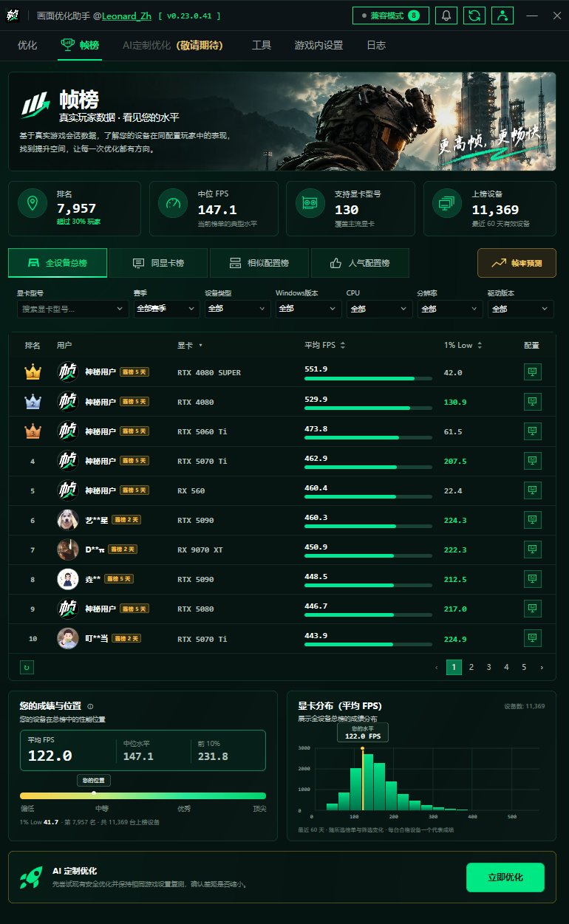Click the avatar of user 艺**星
Viewport: 569px width, 924px height.
pos(68,520)
